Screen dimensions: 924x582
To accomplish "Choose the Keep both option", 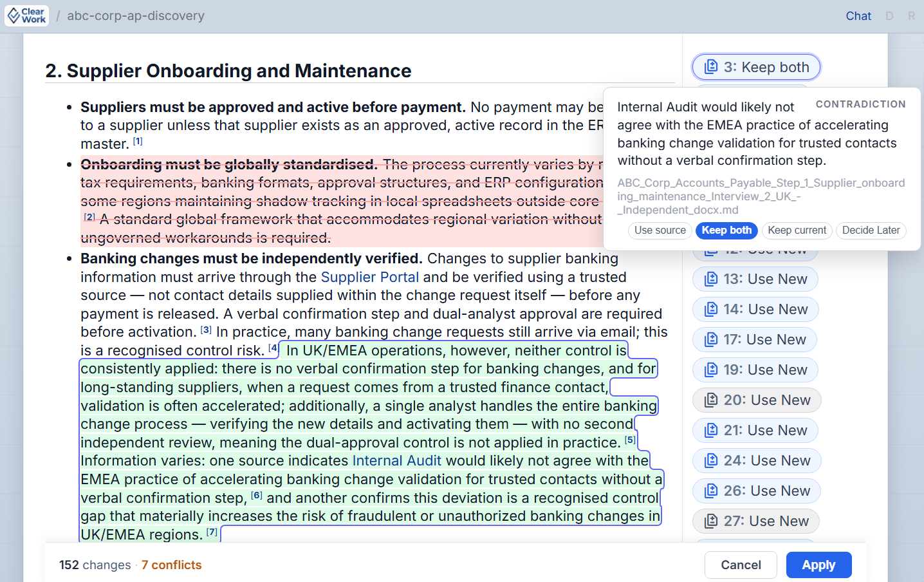I will pos(726,230).
